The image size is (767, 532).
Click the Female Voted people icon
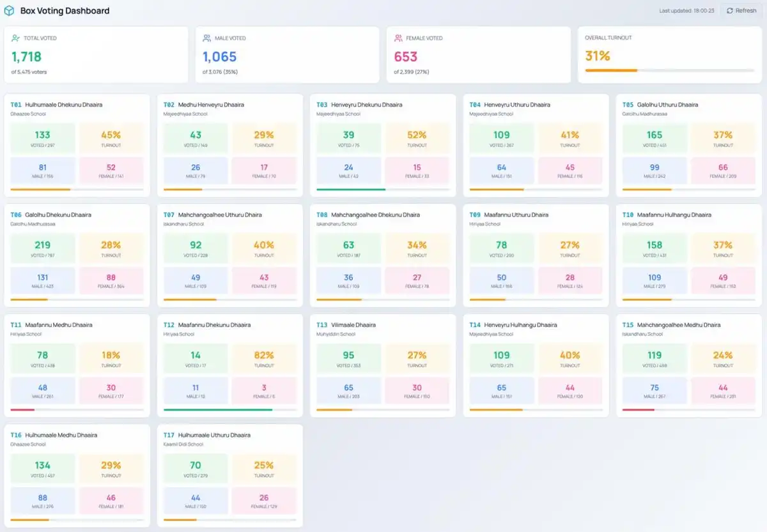click(398, 38)
